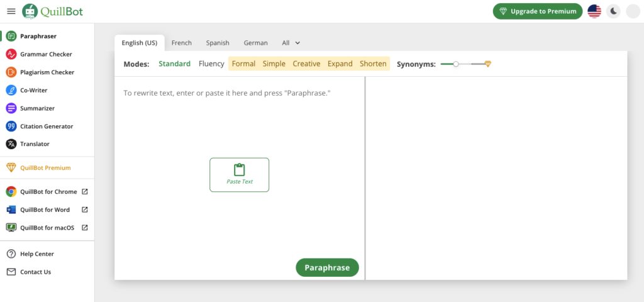Open the Summarizer icon
This screenshot has height=302, width=644.
tap(11, 108)
